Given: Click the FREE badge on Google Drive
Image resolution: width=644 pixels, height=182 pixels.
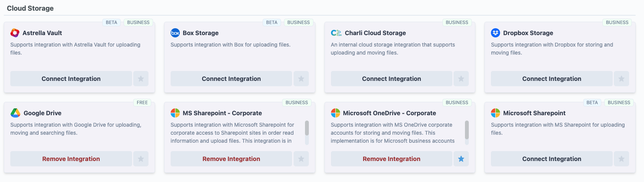Looking at the screenshot, I should pos(142,103).
